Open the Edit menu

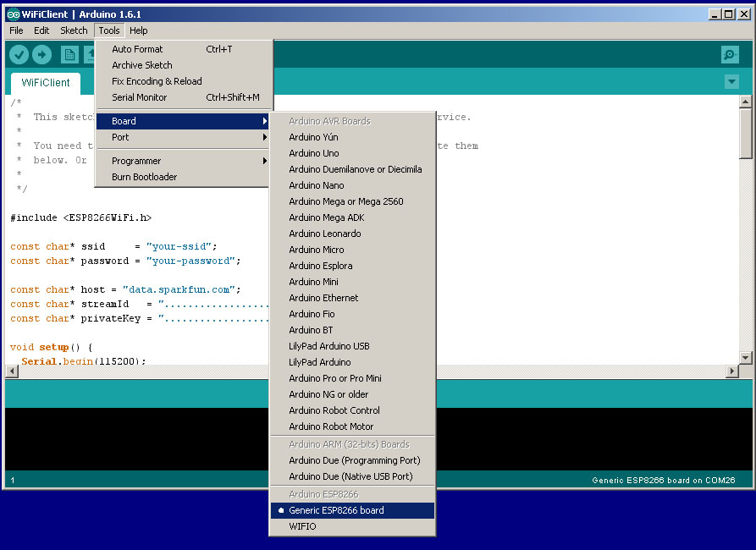tap(41, 30)
